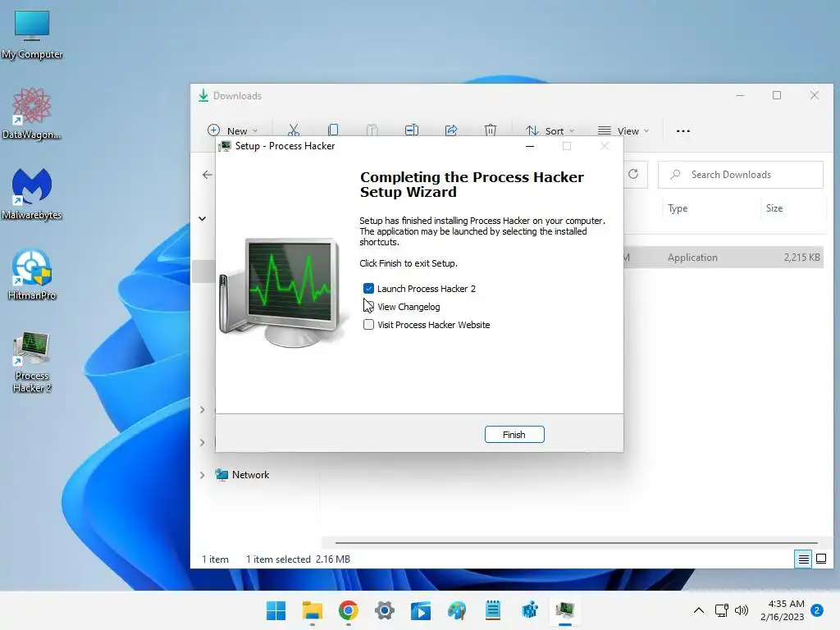Click the Size column header
The height and width of the screenshot is (630, 840).
[774, 208]
